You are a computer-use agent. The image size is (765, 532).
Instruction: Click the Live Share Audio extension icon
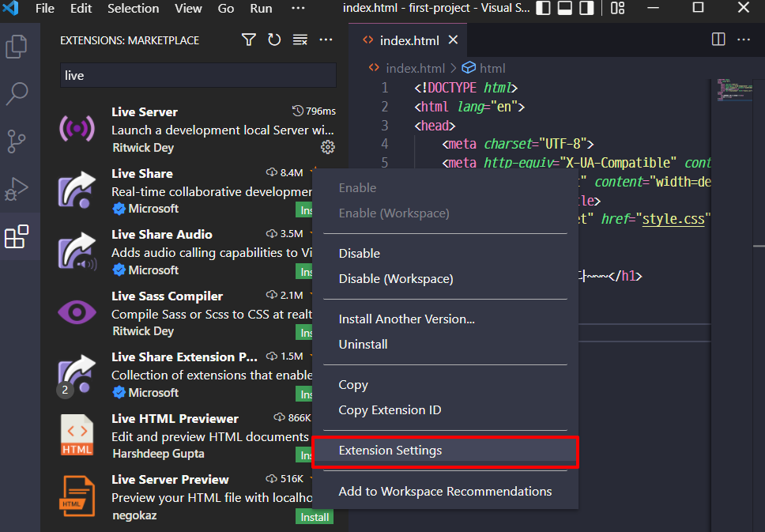pyautogui.click(x=77, y=251)
